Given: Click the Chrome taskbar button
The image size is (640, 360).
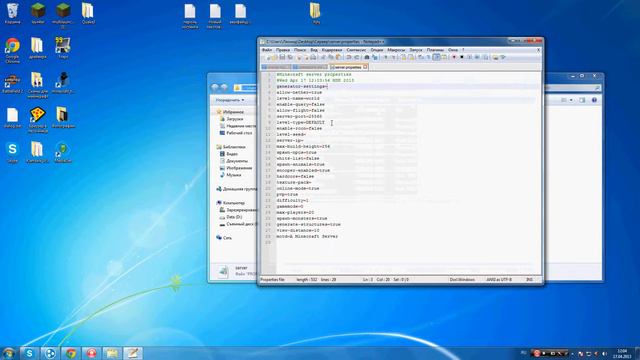Looking at the screenshot, I should coord(71,353).
